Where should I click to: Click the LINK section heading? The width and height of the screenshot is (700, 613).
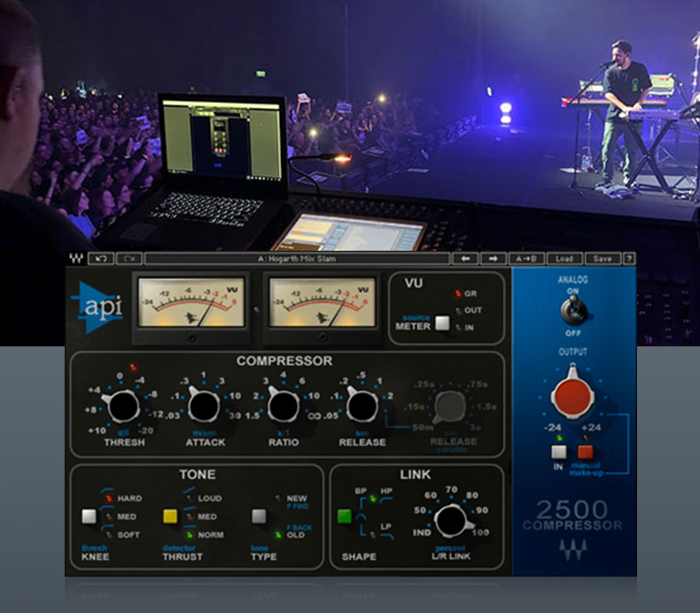[x=416, y=474]
